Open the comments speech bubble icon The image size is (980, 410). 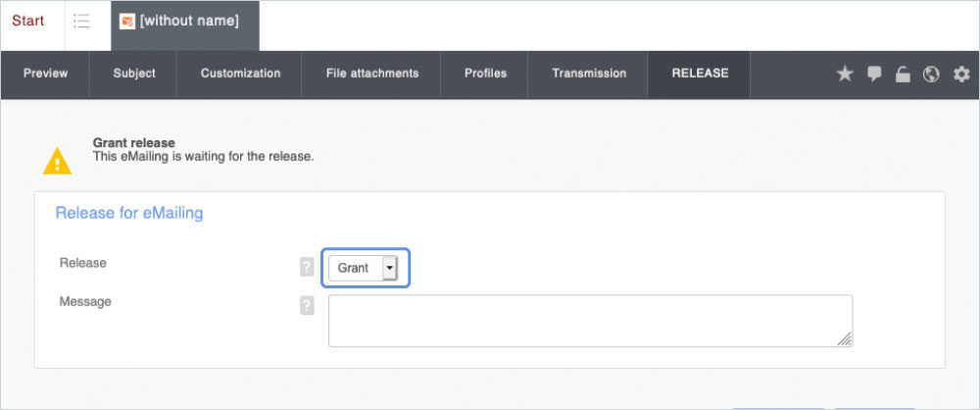(x=874, y=74)
